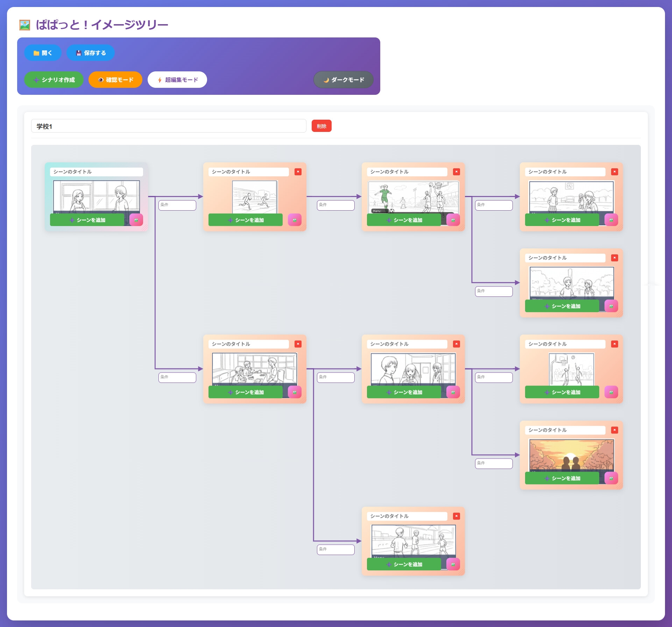The image size is (672, 627).
Task: Click pink image icon on the sunset scene card
Action: click(x=611, y=478)
